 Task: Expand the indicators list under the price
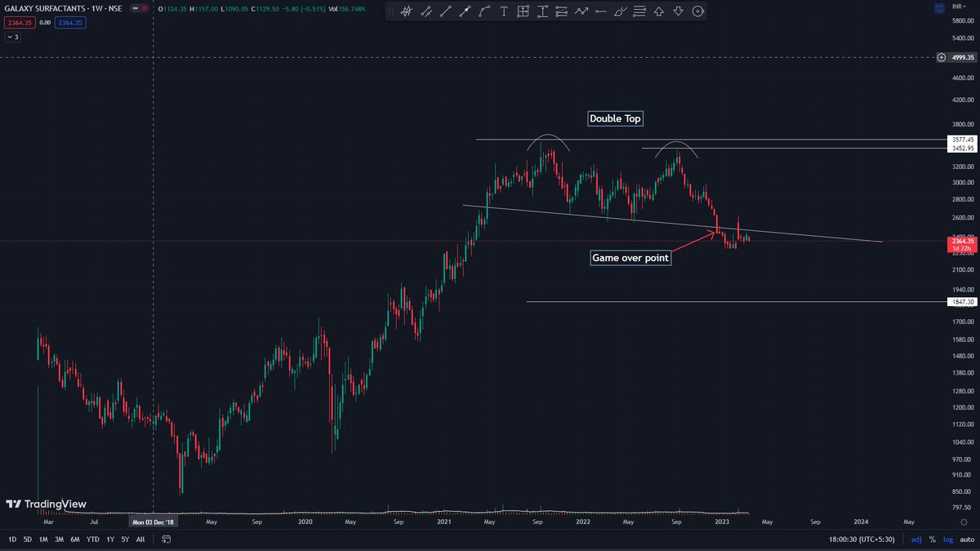point(11,37)
